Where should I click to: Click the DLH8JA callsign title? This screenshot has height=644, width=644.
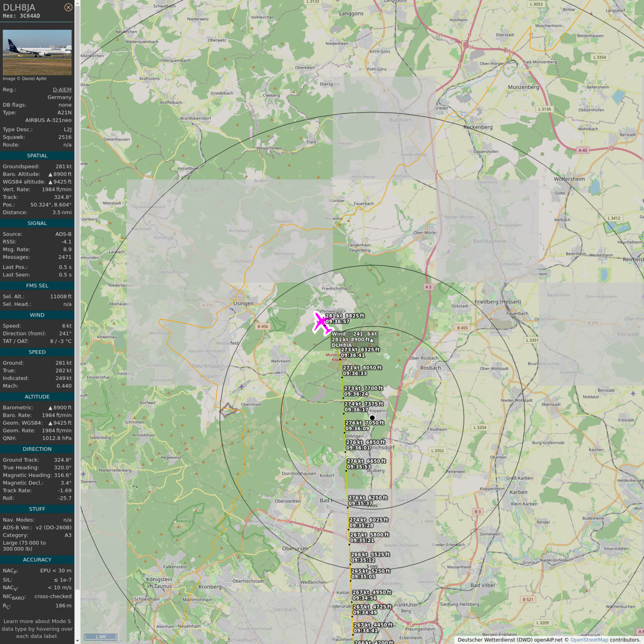tap(19, 7)
